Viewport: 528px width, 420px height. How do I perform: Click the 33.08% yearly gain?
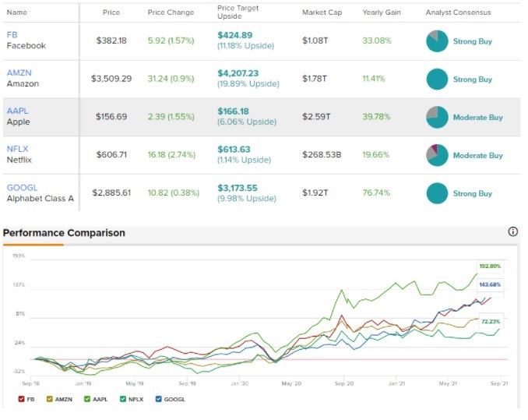tap(377, 41)
